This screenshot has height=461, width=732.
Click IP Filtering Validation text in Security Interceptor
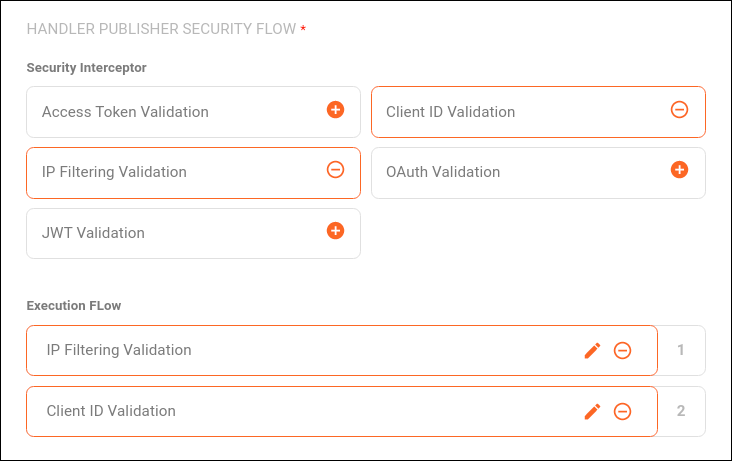coord(114,172)
